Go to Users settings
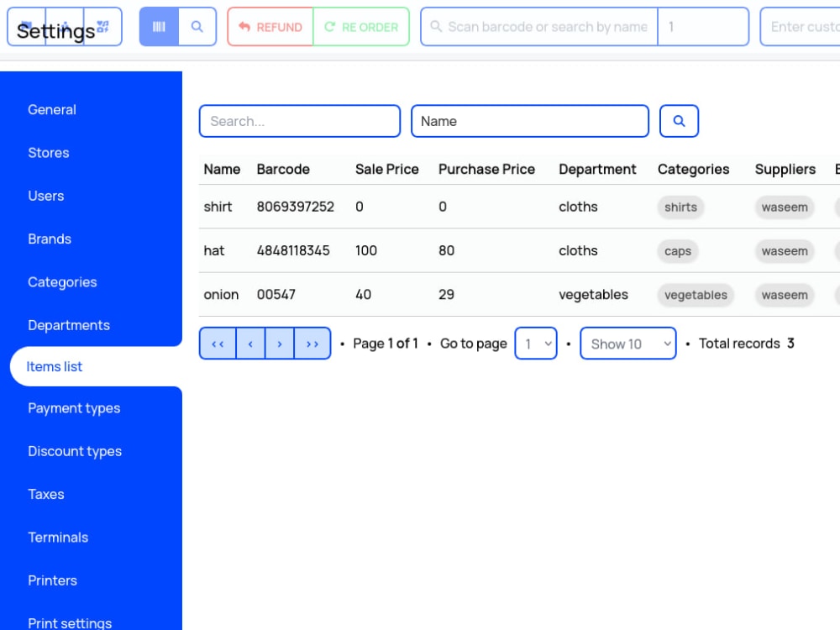Screen dimensions: 840x630 [x=45, y=196]
